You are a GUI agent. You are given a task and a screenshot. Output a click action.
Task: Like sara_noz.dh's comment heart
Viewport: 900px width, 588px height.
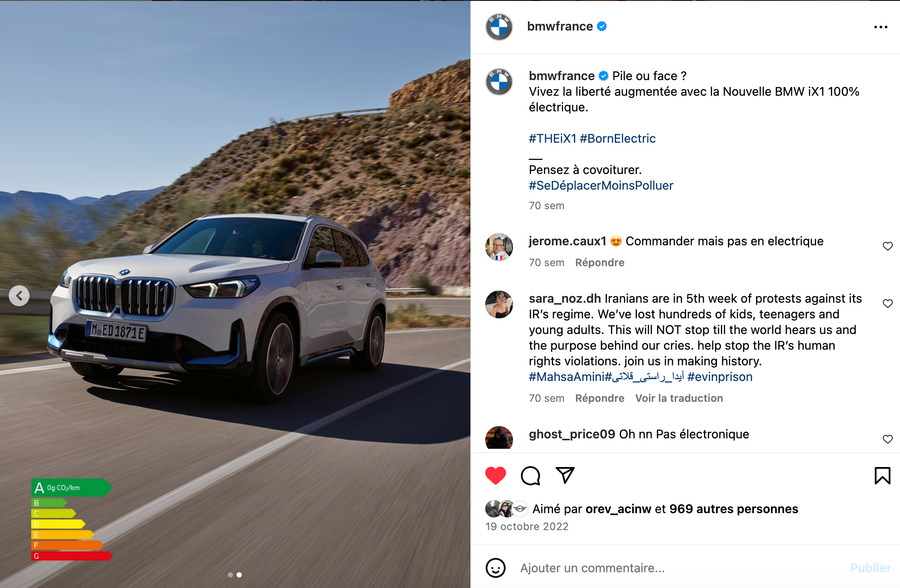click(x=887, y=303)
